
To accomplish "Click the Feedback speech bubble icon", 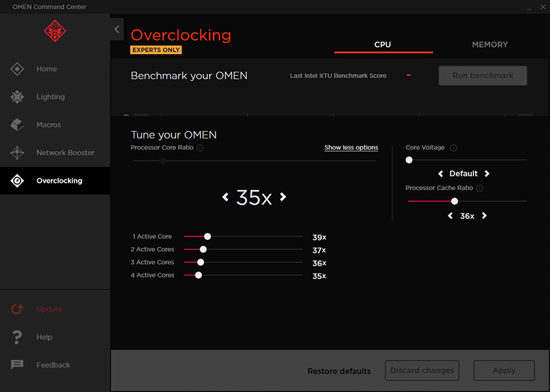I will click(x=17, y=365).
